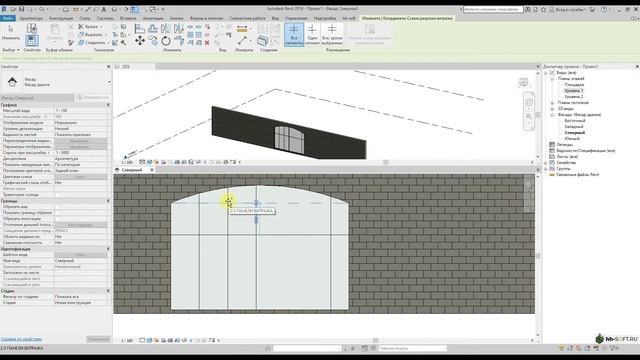Viewport: 640px width, 360px height.
Task: Toggle the Crop Region Visible checkbox
Action: (57, 213)
